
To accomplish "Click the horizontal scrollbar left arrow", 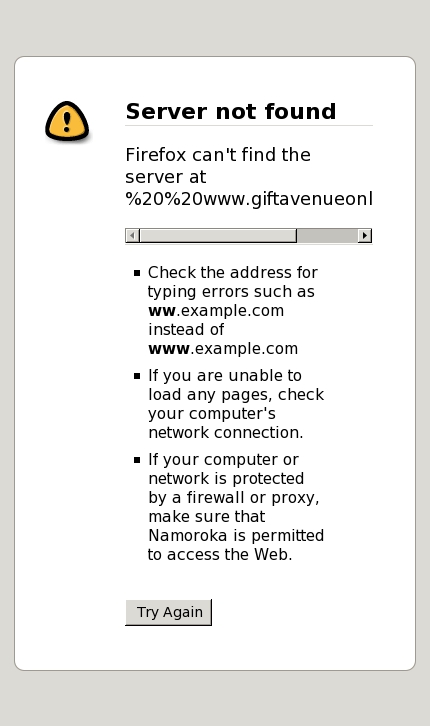I will point(132,236).
